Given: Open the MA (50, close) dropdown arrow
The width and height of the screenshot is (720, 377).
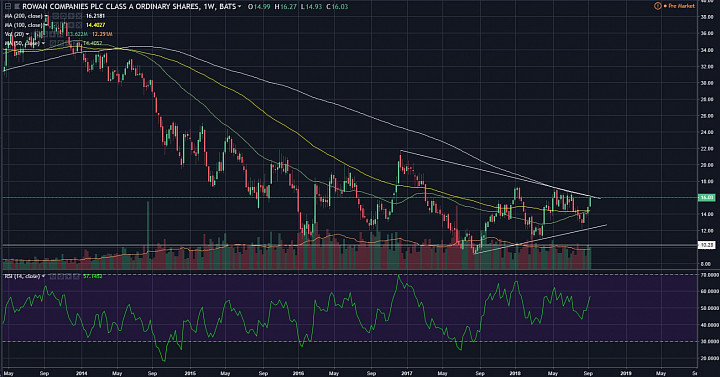Looking at the screenshot, I should [44, 43].
